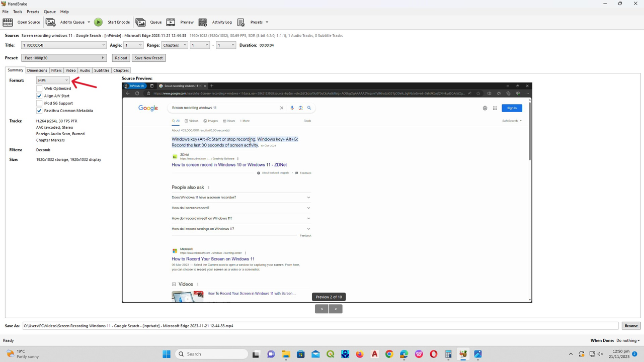Go to the previous preview image
The height and width of the screenshot is (362, 644).
(322, 309)
